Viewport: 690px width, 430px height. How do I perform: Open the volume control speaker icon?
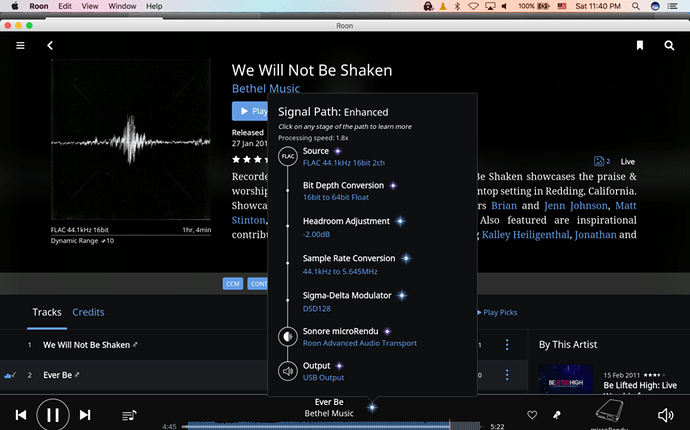coord(665,415)
